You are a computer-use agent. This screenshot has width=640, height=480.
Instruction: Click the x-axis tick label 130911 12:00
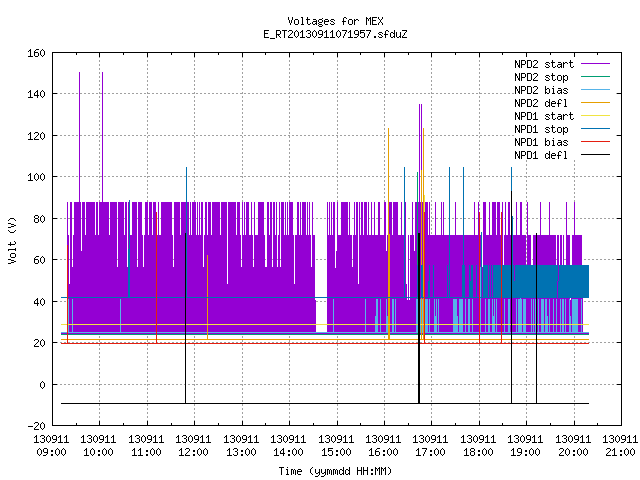(x=193, y=446)
